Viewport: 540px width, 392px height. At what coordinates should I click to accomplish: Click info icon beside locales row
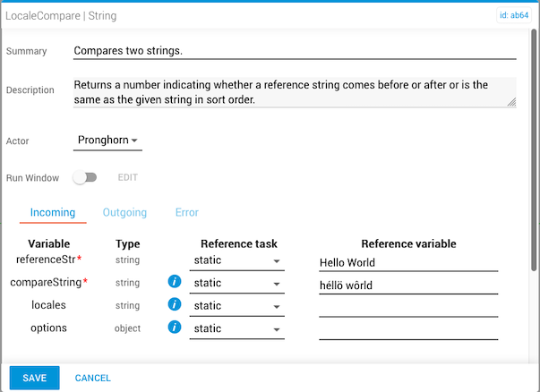point(176,306)
